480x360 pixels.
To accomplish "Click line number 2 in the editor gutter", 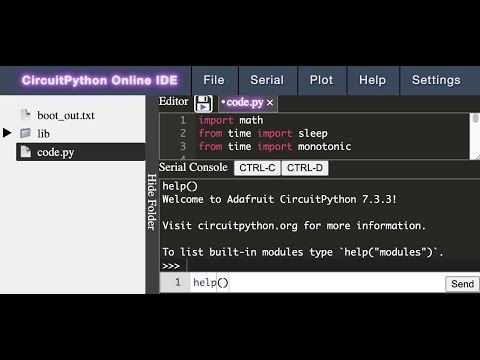I will click(x=183, y=133).
